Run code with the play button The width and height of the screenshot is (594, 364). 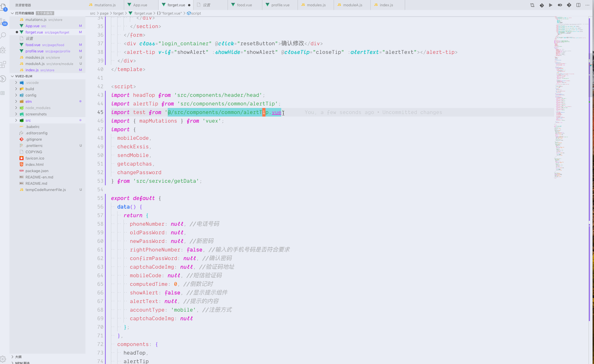551,5
